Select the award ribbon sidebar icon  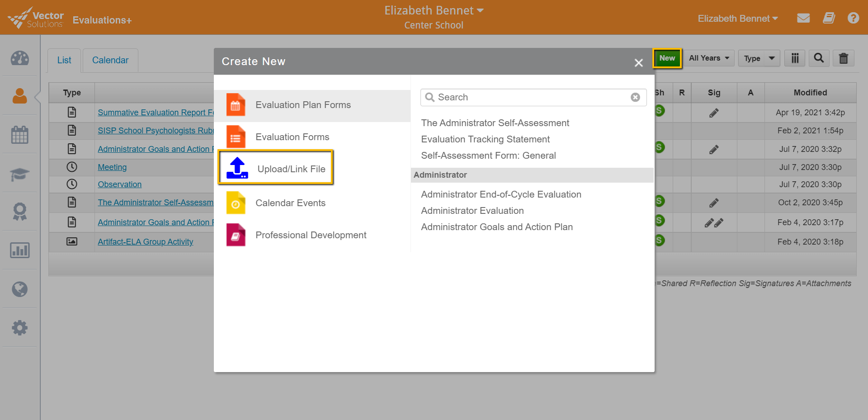click(20, 212)
